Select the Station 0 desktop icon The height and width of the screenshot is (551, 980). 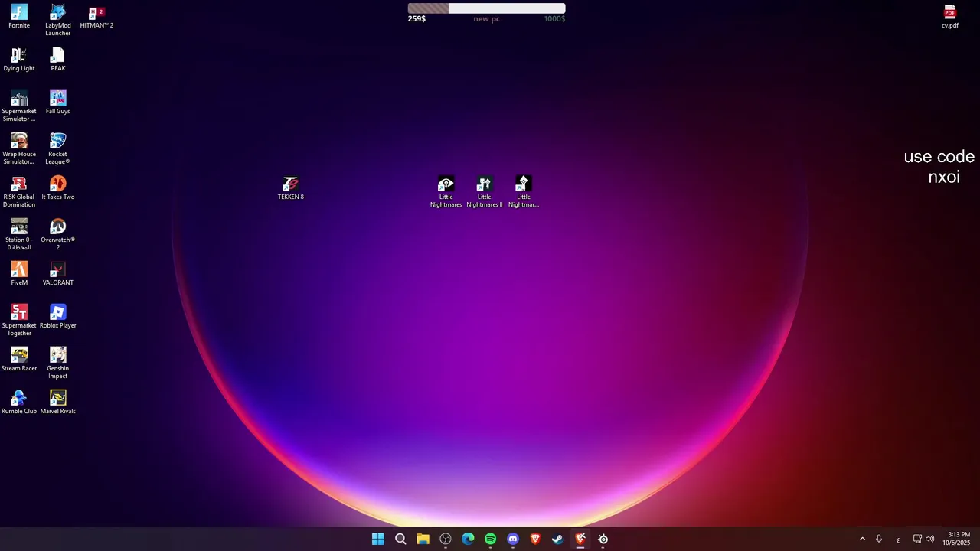[x=19, y=235]
